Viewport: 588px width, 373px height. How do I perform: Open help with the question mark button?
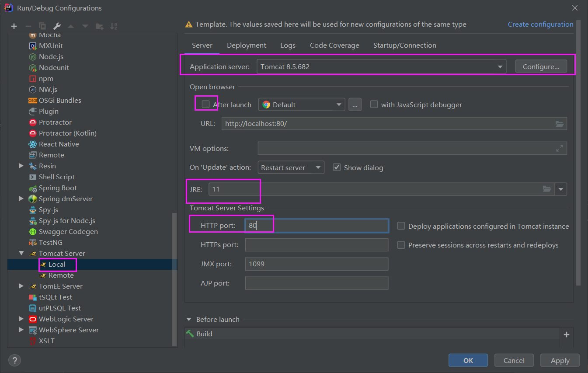pyautogui.click(x=14, y=360)
